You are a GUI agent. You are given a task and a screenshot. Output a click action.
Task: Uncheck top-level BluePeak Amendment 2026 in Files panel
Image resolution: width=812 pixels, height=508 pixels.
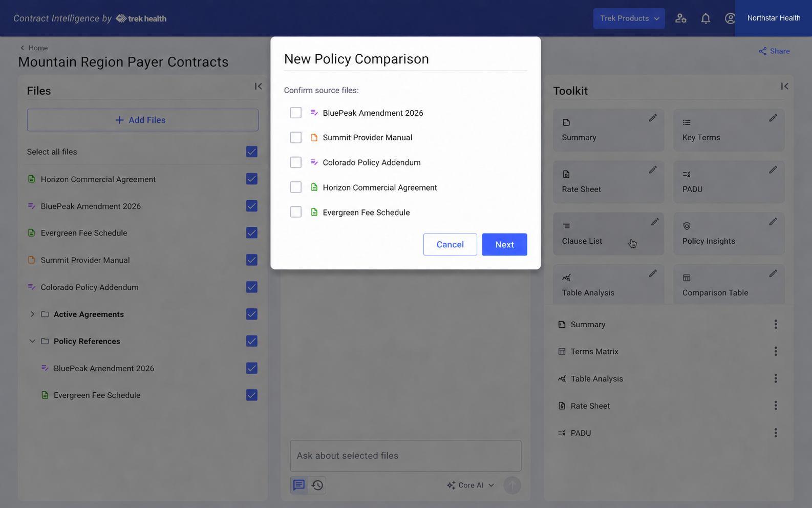pos(252,206)
